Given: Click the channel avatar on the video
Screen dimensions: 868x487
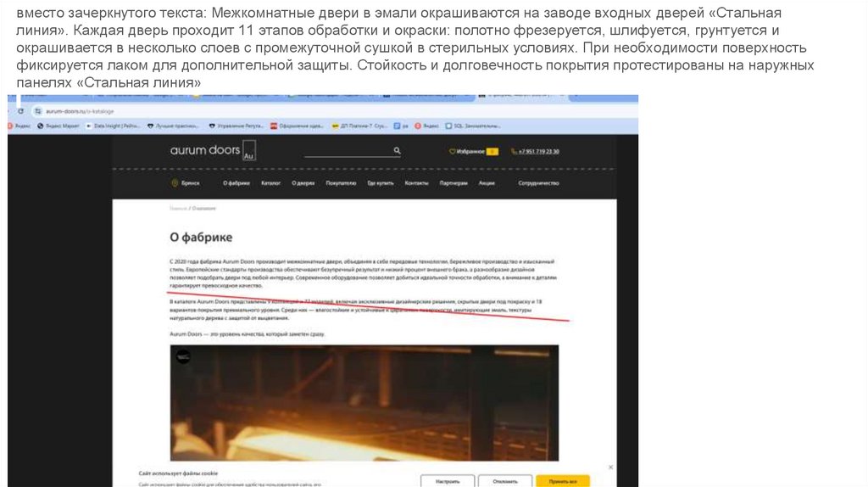Looking at the screenshot, I should (x=183, y=357).
